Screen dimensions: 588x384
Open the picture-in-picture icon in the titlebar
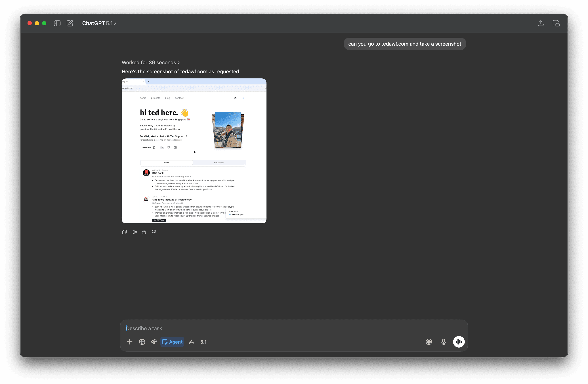point(556,23)
